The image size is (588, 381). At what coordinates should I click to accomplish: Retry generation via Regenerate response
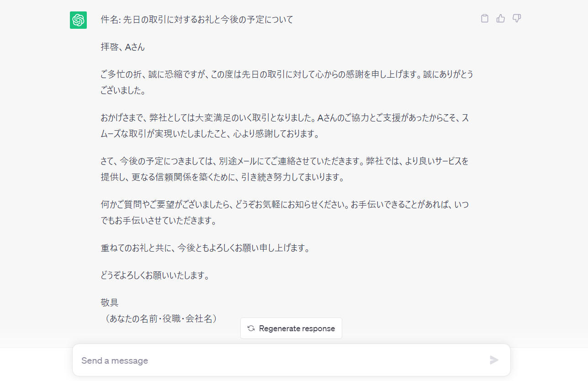pos(291,328)
